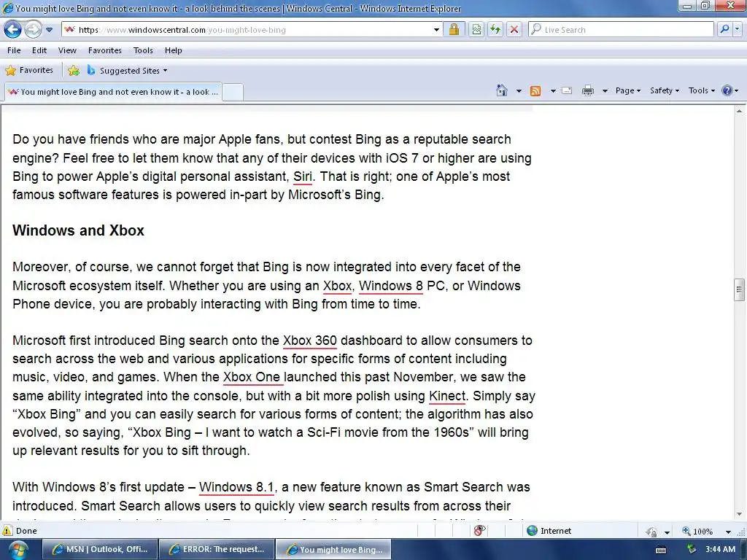Expand the address bar history dropdown
Viewport: 747px width, 560px height.
(x=436, y=29)
